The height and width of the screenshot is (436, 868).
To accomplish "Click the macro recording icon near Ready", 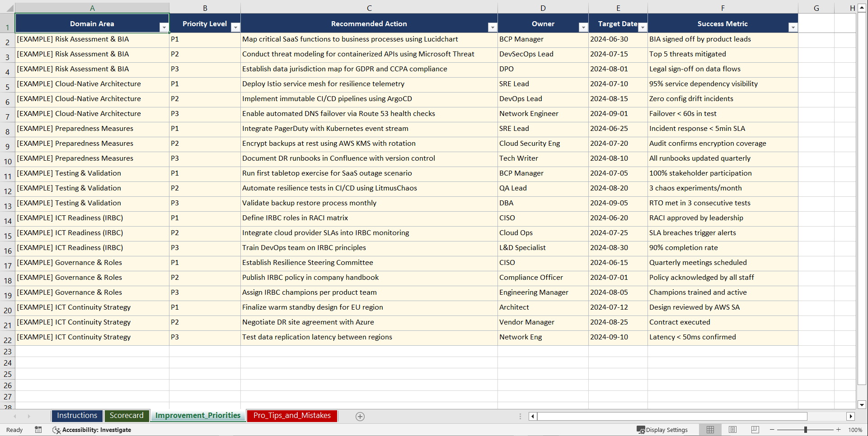I will (38, 430).
